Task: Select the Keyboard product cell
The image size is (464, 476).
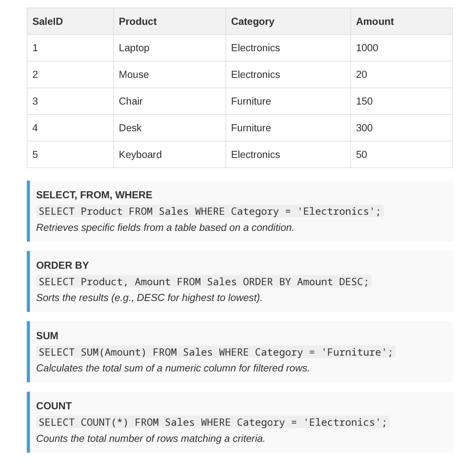Action: tap(170, 155)
